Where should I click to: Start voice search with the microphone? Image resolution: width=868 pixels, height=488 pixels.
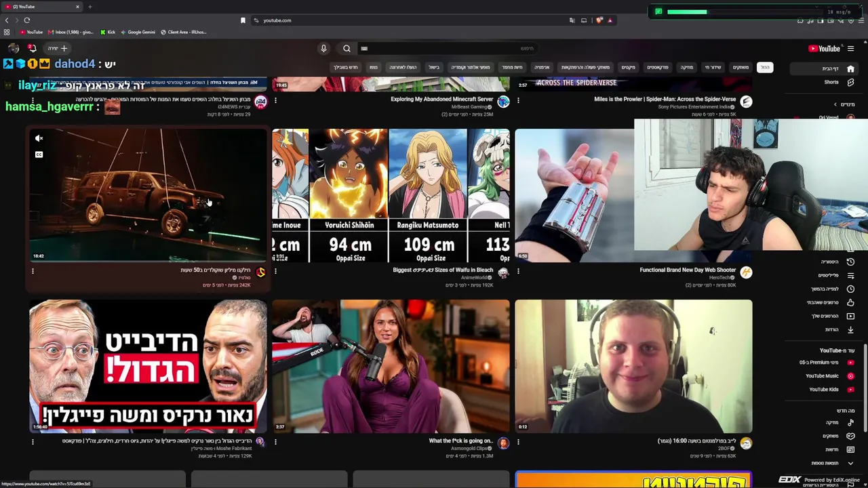point(323,48)
